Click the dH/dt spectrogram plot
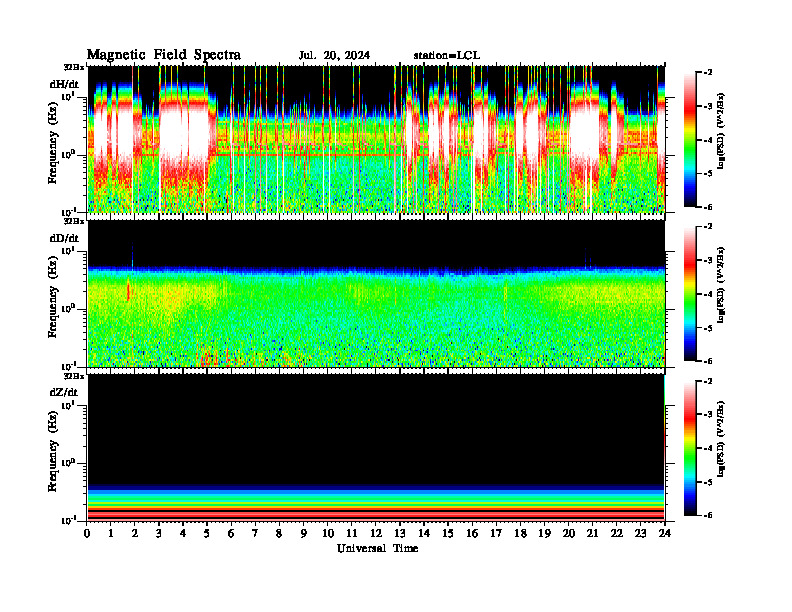Screen dimensions: 792x612 point(376,139)
